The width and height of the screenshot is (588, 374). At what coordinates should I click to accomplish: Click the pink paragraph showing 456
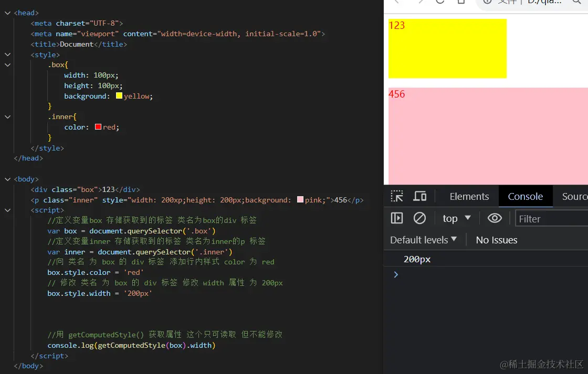pos(488,136)
